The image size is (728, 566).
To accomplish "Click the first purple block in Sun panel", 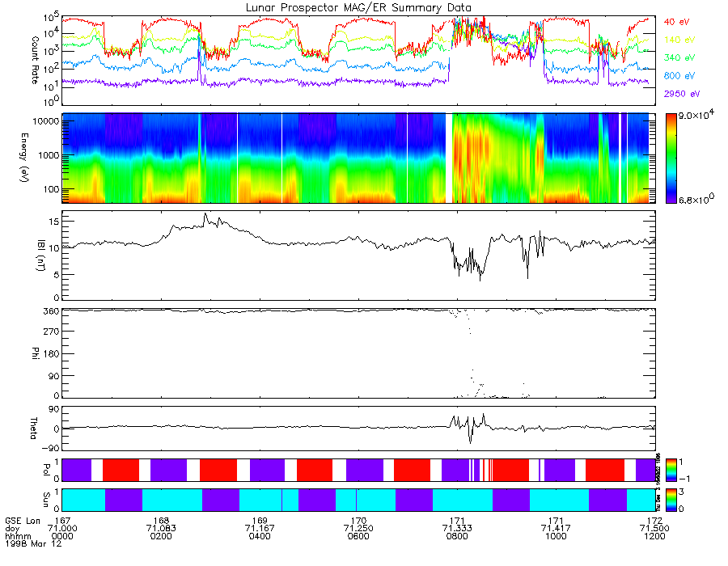I will [124, 500].
